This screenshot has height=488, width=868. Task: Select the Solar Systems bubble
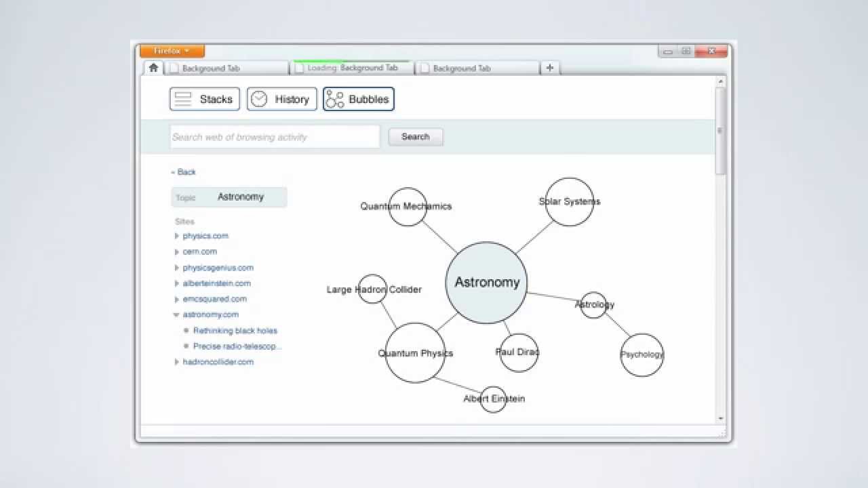coord(570,202)
